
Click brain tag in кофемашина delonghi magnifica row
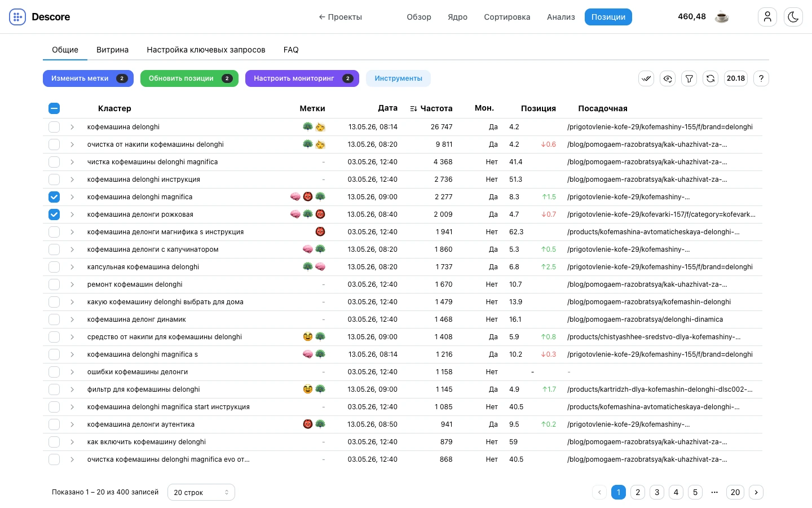(295, 197)
